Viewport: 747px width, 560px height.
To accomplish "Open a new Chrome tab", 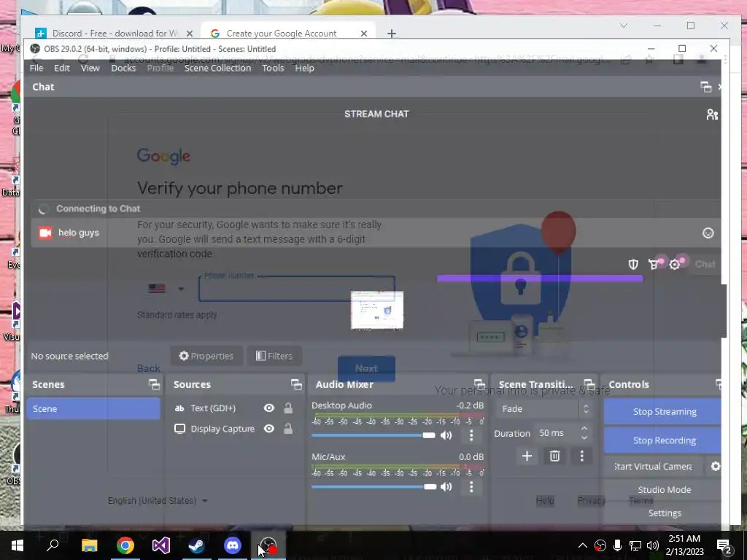I will pos(391,34).
